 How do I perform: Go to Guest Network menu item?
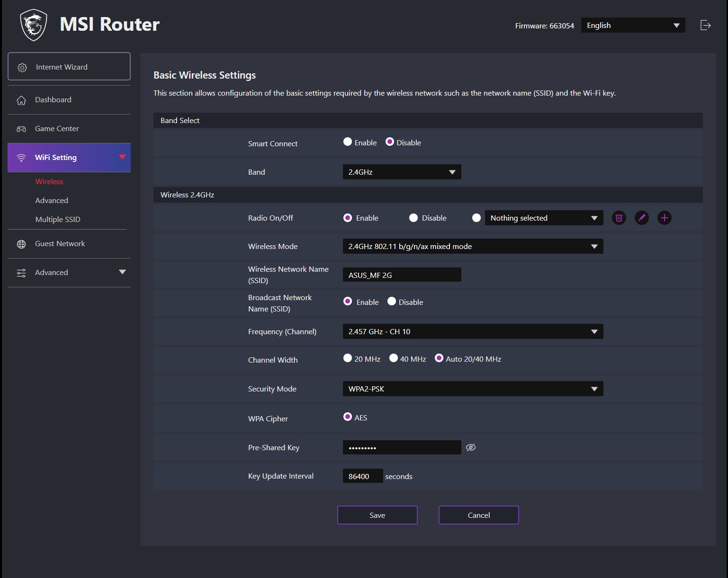tap(69, 244)
